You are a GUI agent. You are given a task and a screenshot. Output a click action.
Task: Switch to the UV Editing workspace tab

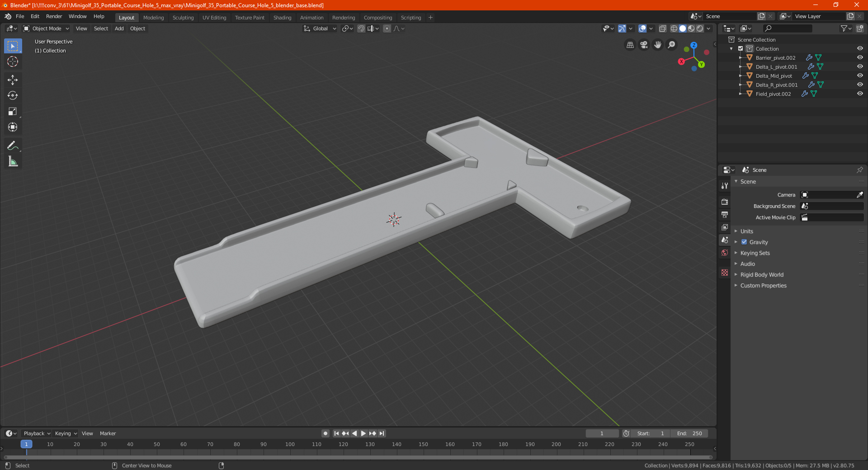pyautogui.click(x=214, y=18)
